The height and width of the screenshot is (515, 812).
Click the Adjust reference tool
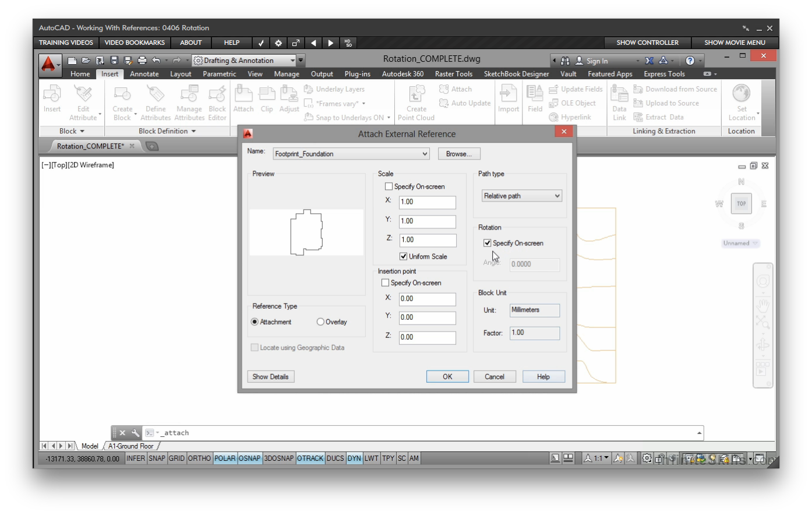point(289,99)
